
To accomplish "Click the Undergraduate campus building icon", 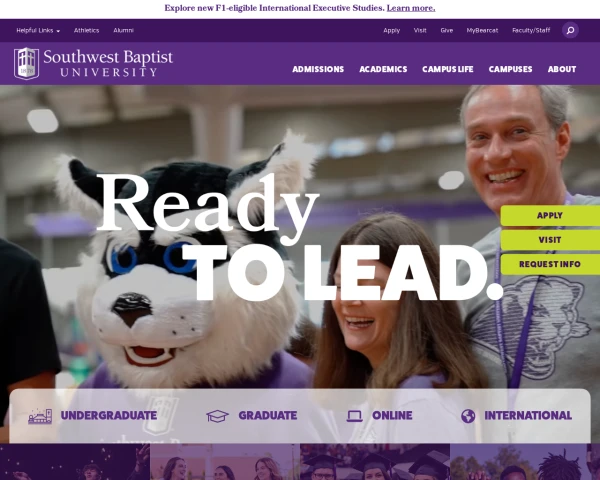I will click(x=40, y=416).
